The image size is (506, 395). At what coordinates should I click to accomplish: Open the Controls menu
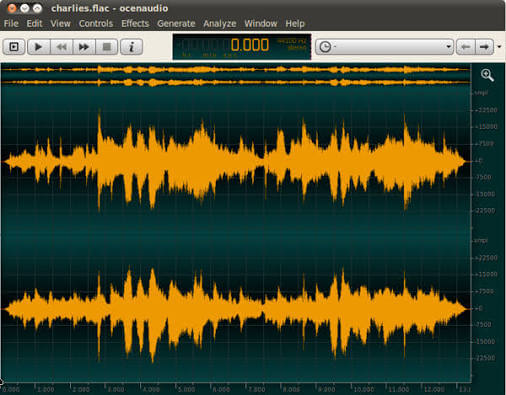96,24
